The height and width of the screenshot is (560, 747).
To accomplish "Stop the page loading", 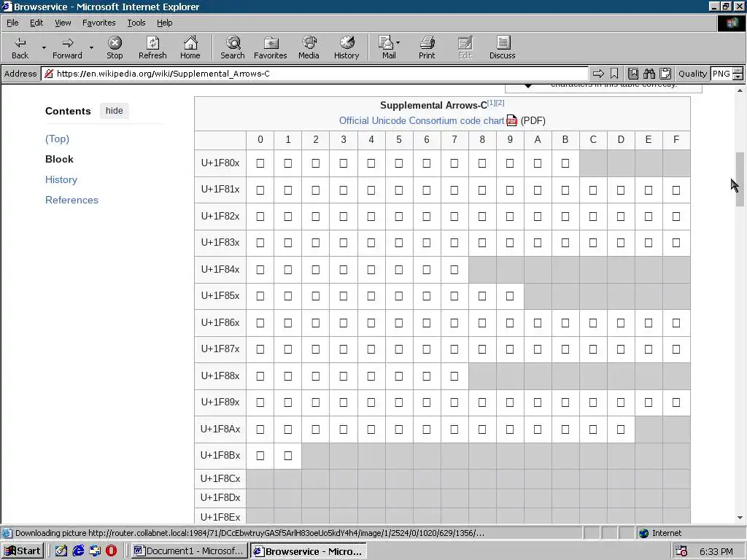I will pos(115,47).
